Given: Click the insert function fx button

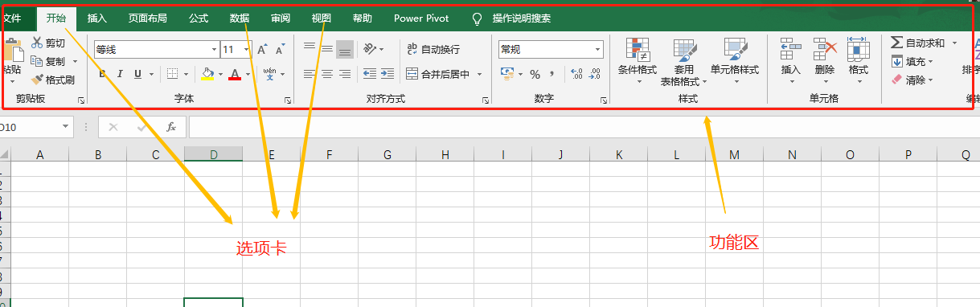Looking at the screenshot, I should (x=170, y=127).
